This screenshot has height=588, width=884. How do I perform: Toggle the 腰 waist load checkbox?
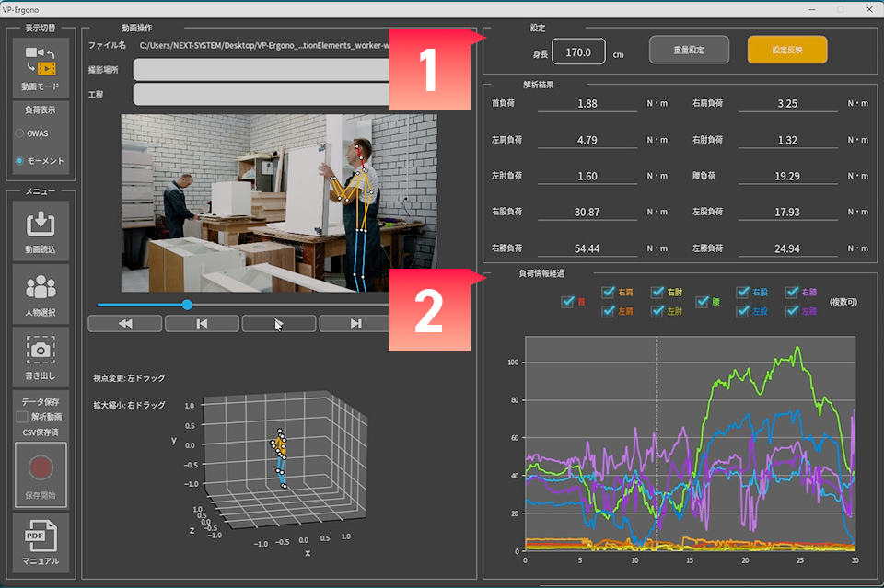point(702,301)
